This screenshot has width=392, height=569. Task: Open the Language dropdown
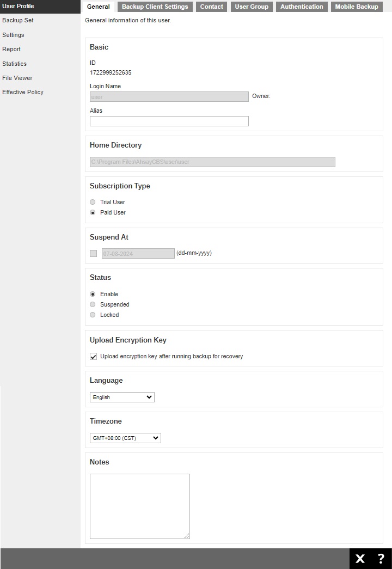point(121,397)
